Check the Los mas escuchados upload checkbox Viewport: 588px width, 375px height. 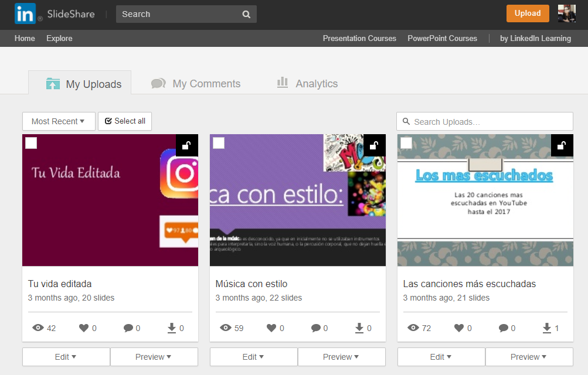pos(406,144)
